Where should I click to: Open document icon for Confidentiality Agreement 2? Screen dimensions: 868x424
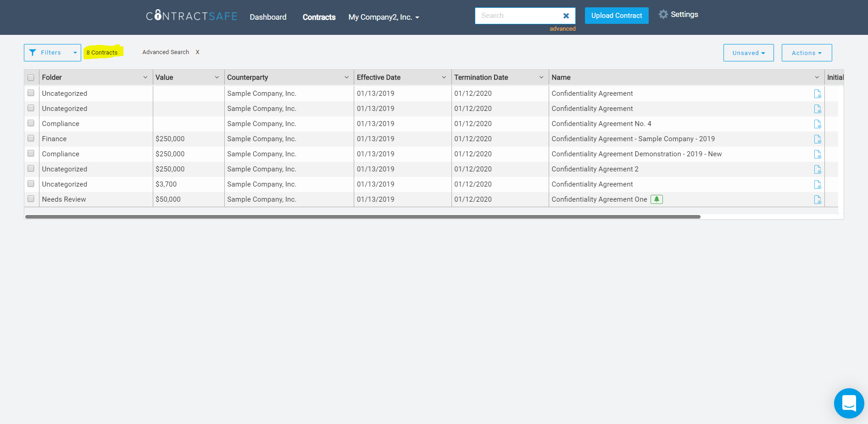point(818,169)
